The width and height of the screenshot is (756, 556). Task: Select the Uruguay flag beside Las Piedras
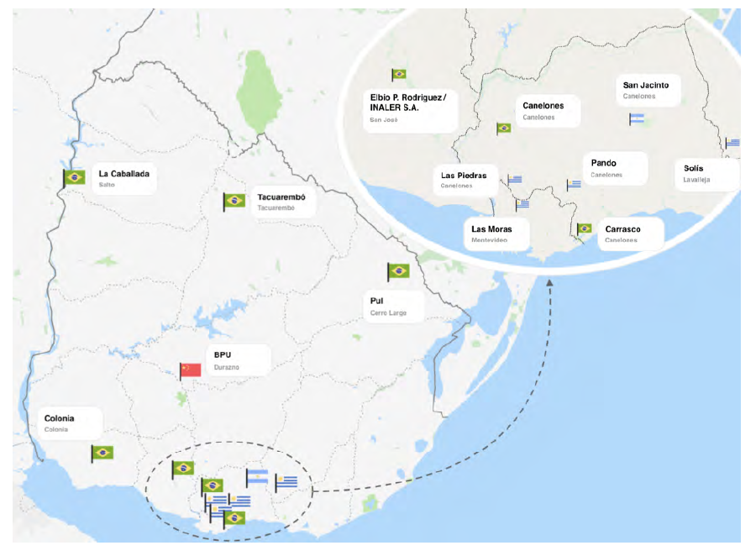tap(515, 178)
